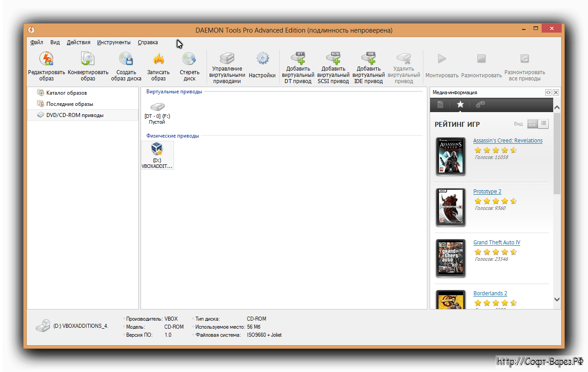Viewport: 588px width, 372px height.
Task: Click Удалить виртуальный привод icon
Action: [404, 58]
